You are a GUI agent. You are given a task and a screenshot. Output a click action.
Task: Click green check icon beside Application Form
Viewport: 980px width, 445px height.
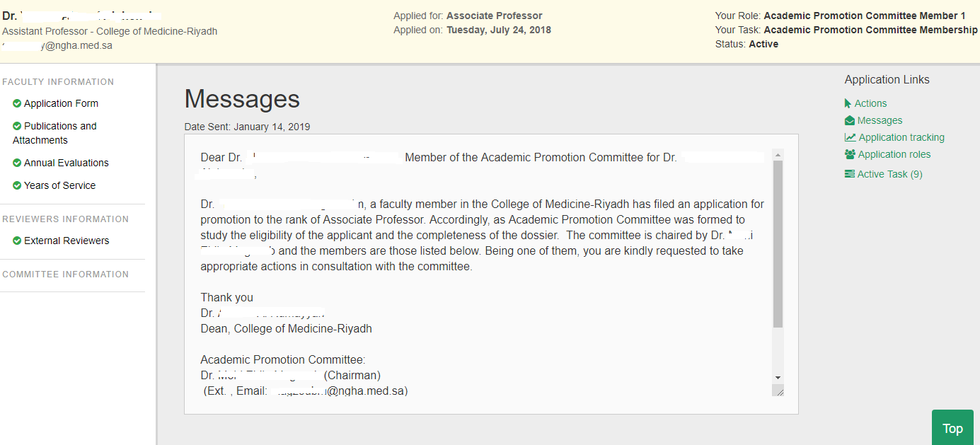(17, 103)
